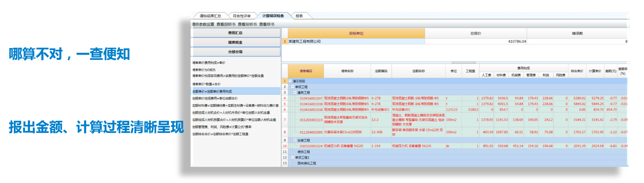This screenshot has width=644, height=183.
Task: Click 查看投标书 in the toolbar
Action: tap(247, 24)
